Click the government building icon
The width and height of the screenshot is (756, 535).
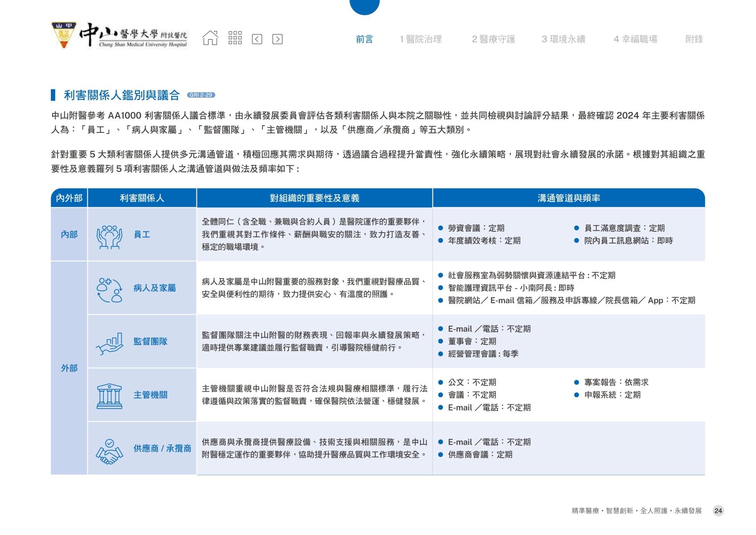pyautogui.click(x=109, y=396)
